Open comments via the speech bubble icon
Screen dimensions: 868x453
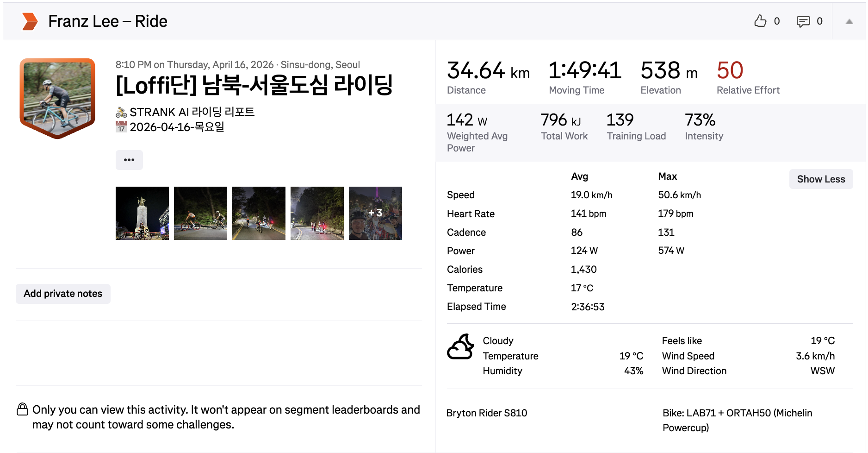tap(803, 21)
